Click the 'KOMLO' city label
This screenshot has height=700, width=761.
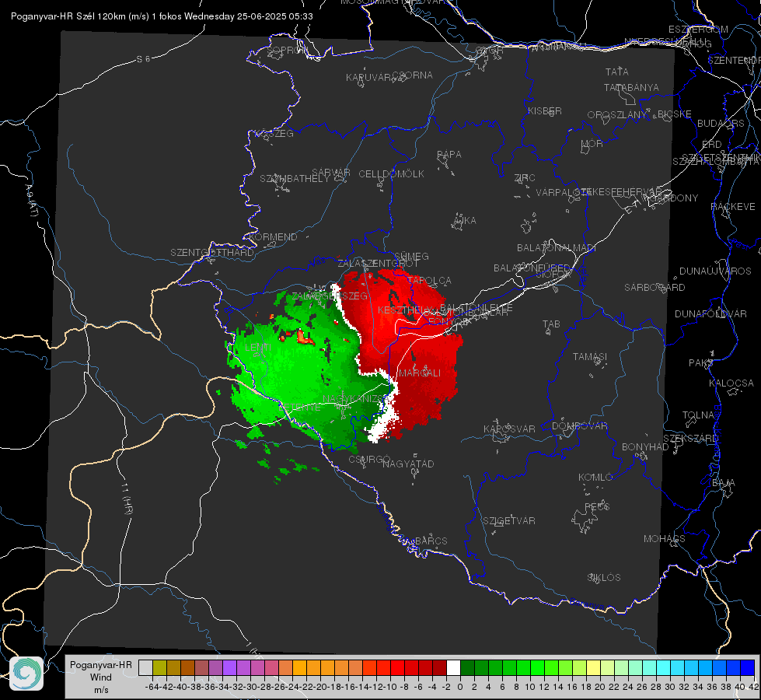(595, 478)
